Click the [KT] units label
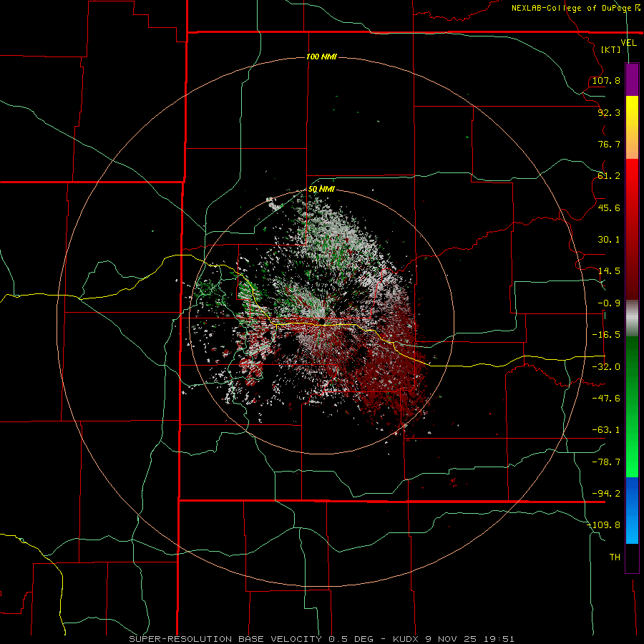Viewport: 644px width, 644px height. click(x=611, y=49)
